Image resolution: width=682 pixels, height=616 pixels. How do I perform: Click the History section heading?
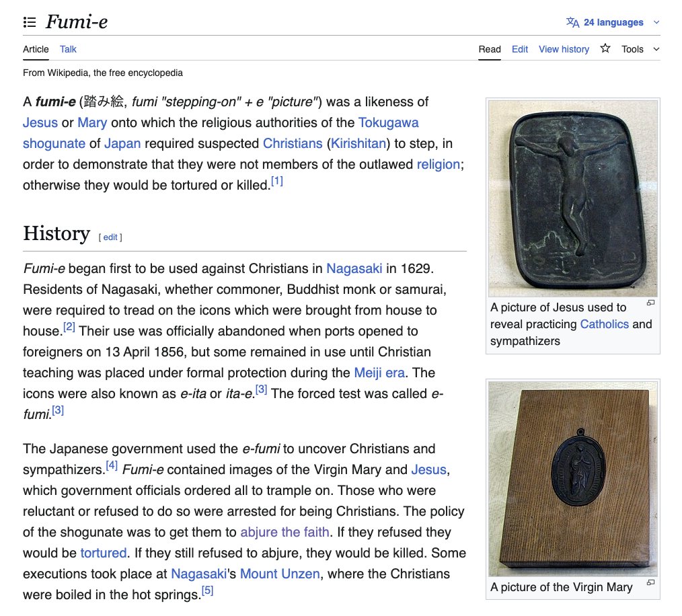[x=56, y=233]
